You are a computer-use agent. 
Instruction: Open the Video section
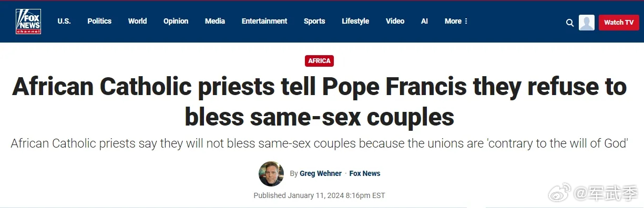[x=395, y=22]
